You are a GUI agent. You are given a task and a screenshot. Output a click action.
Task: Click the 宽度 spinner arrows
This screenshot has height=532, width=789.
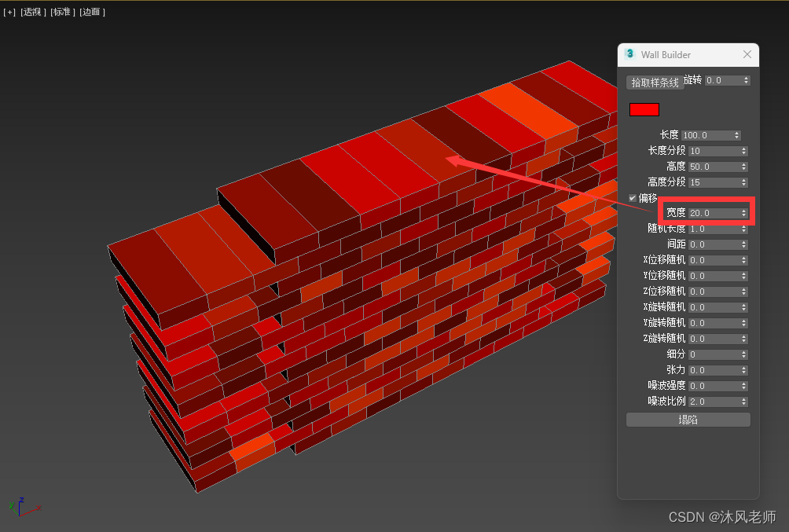(x=743, y=213)
